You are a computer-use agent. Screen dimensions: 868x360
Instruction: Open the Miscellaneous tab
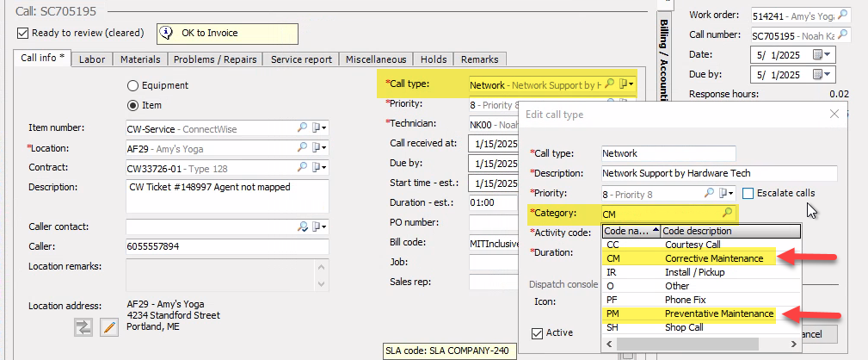coord(376,59)
